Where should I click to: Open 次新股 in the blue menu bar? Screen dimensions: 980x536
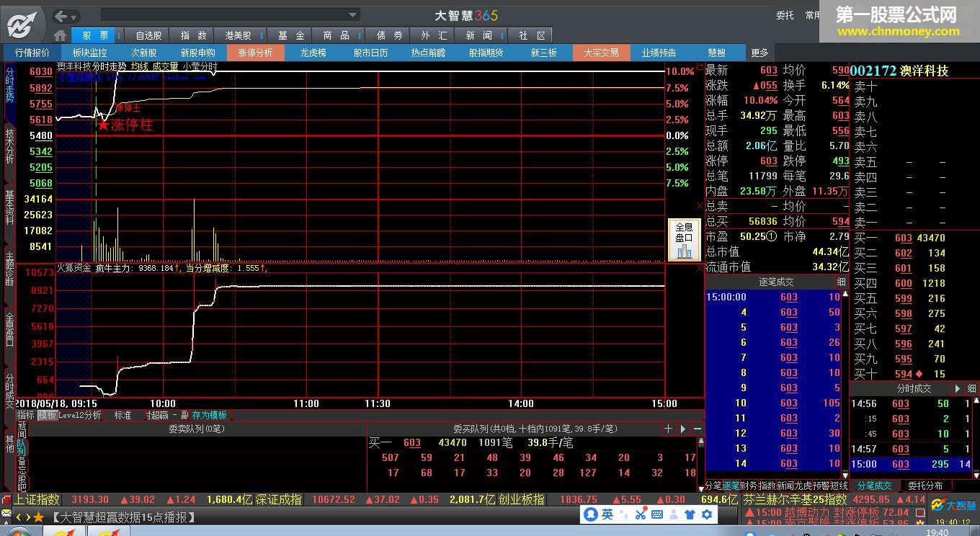point(143,53)
